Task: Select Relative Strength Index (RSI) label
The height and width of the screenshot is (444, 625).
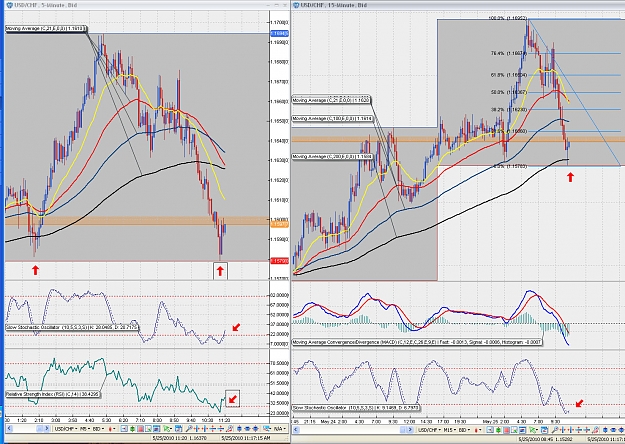Action: tap(52, 394)
